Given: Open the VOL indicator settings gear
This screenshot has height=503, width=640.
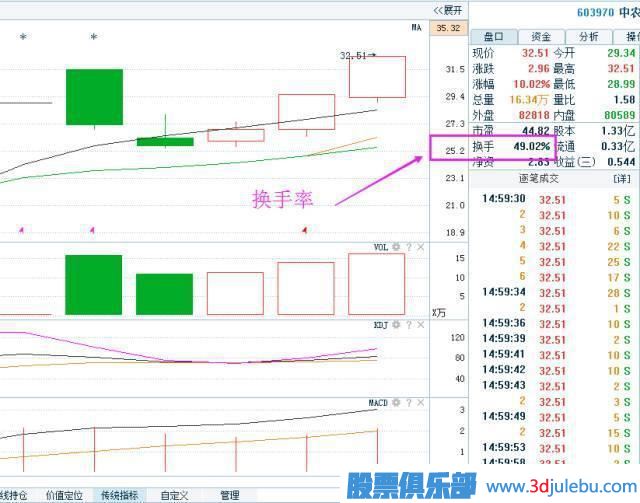Looking at the screenshot, I should [397, 247].
